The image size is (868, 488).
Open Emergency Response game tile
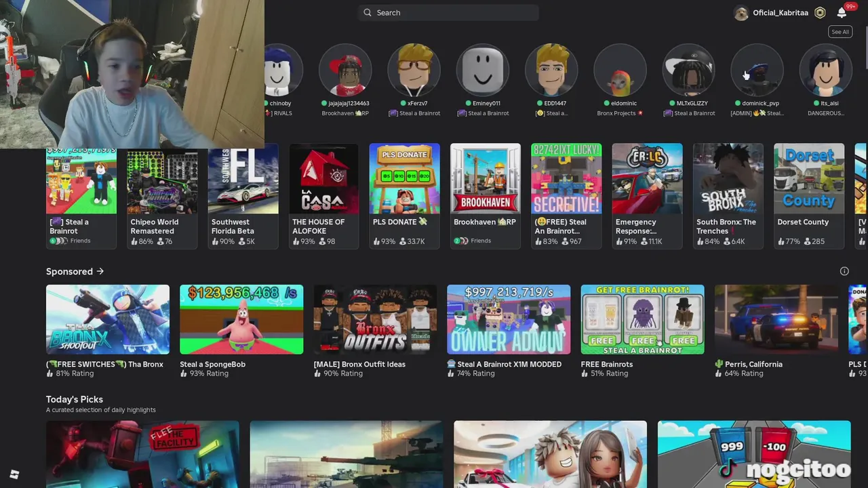click(x=648, y=196)
